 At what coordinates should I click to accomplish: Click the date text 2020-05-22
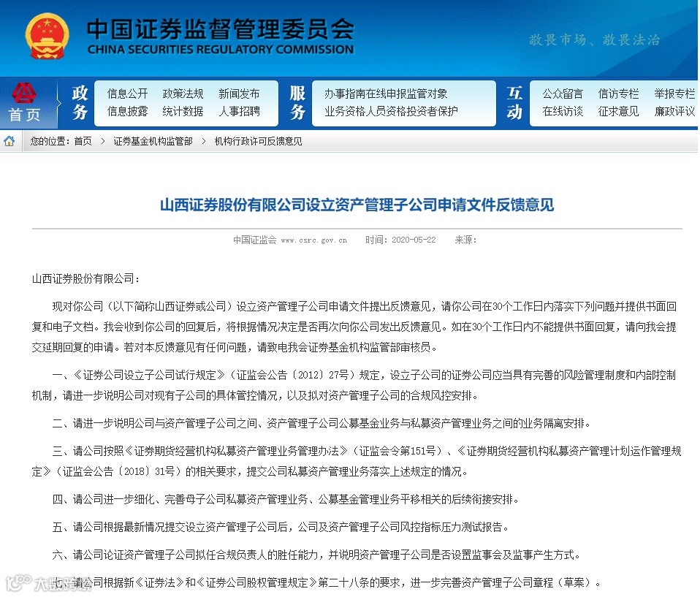point(414,240)
